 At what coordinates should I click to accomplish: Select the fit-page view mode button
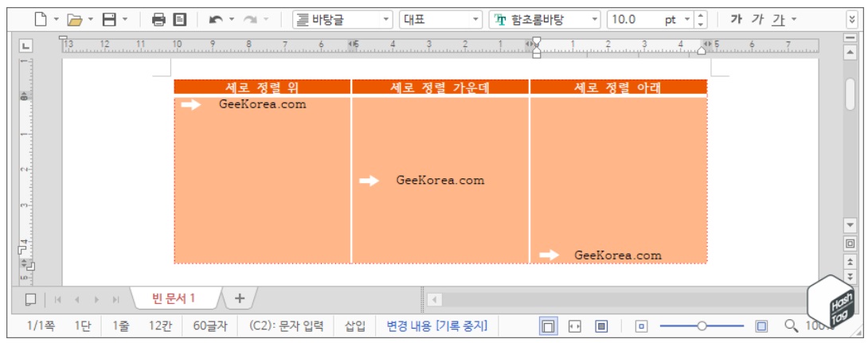(x=548, y=326)
